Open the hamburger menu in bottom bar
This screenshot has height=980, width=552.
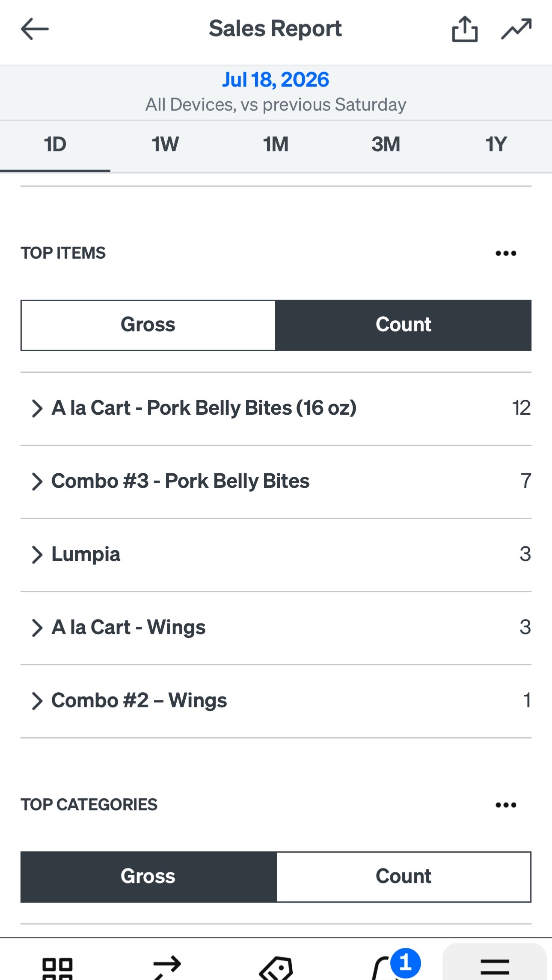(x=495, y=965)
